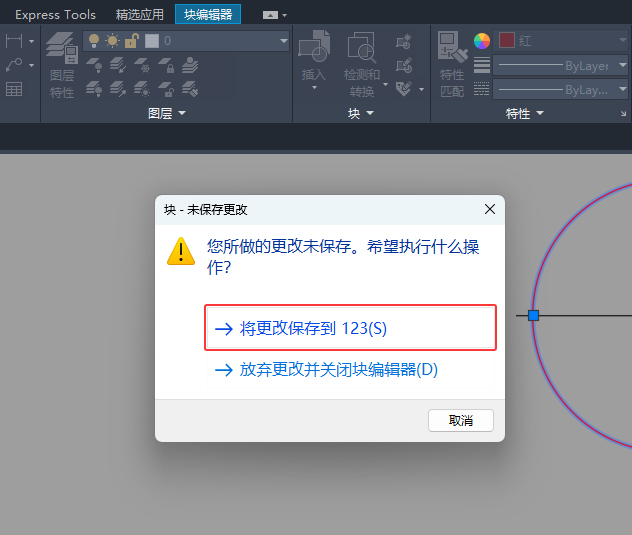Click layer 0 color swatch square
The image size is (632, 535).
tap(152, 41)
